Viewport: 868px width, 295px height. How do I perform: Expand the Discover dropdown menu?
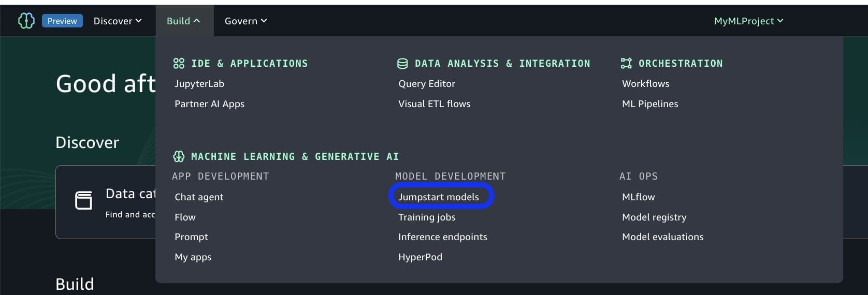118,21
